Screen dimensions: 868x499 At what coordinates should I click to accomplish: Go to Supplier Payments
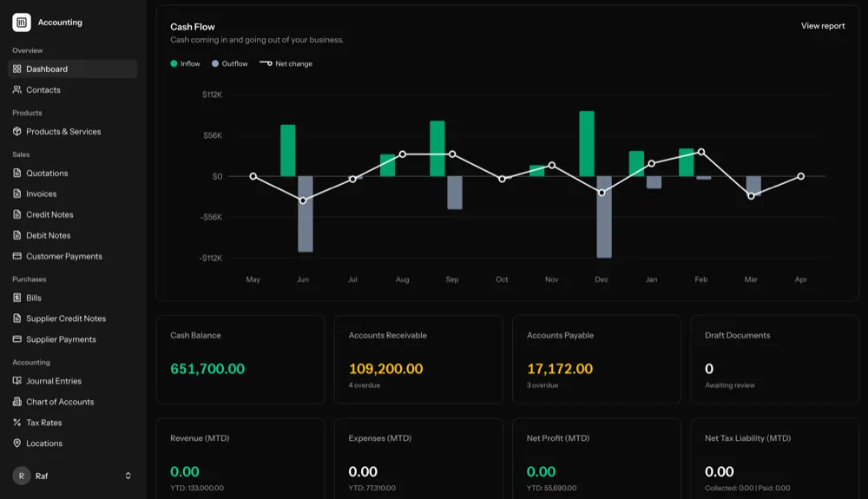(x=73, y=339)
